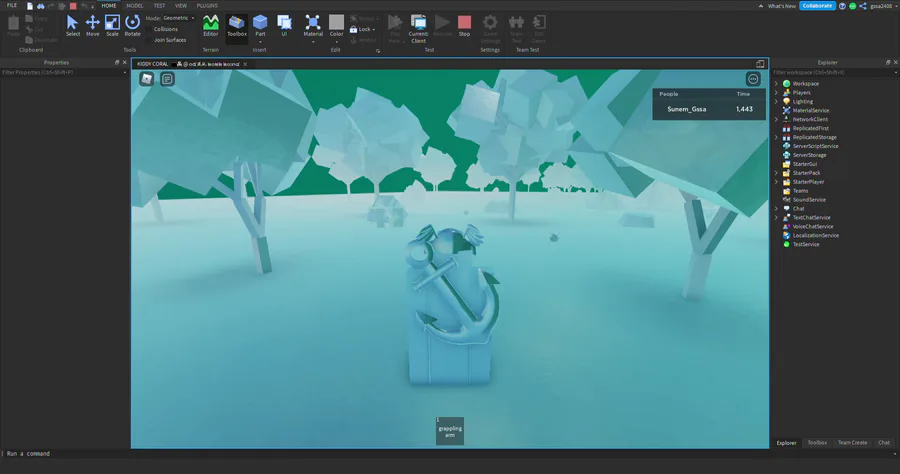The image size is (900, 474).
Task: Select the Teams service
Action: point(800,191)
